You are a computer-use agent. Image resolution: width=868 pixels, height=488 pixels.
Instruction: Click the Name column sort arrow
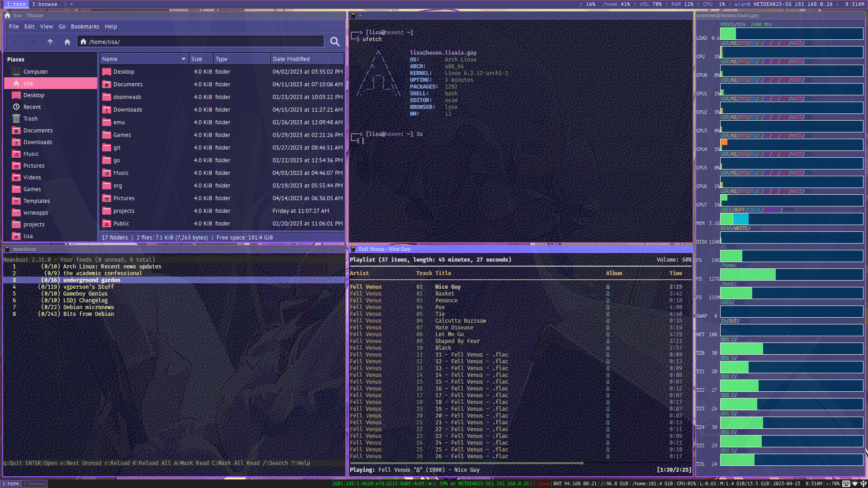coord(183,59)
